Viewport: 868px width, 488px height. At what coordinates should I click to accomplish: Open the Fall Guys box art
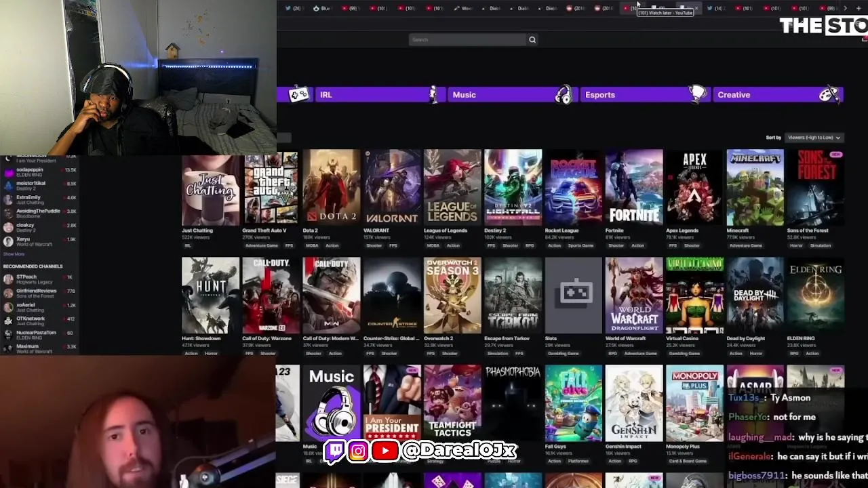point(574,403)
